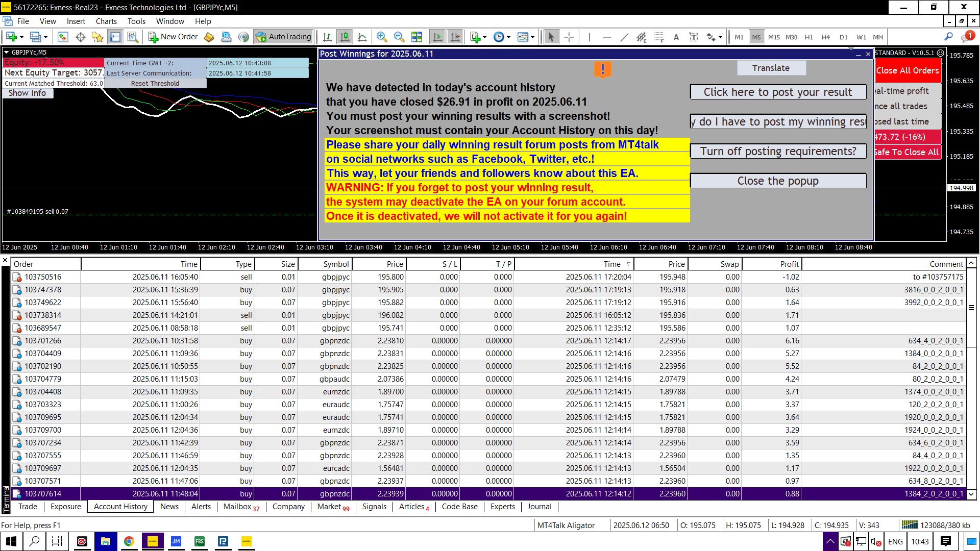Click the Zoom In magnifier icon
980x551 pixels.
click(x=381, y=37)
